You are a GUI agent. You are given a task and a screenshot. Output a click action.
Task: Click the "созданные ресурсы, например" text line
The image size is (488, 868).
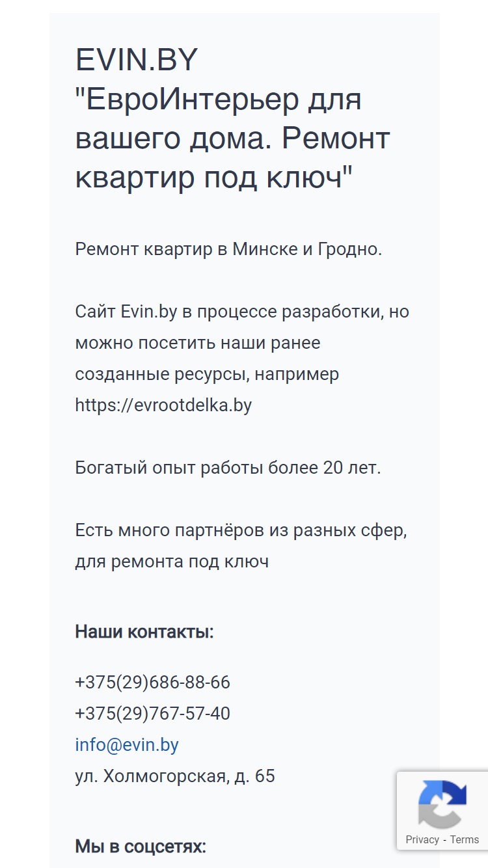pyautogui.click(x=207, y=374)
